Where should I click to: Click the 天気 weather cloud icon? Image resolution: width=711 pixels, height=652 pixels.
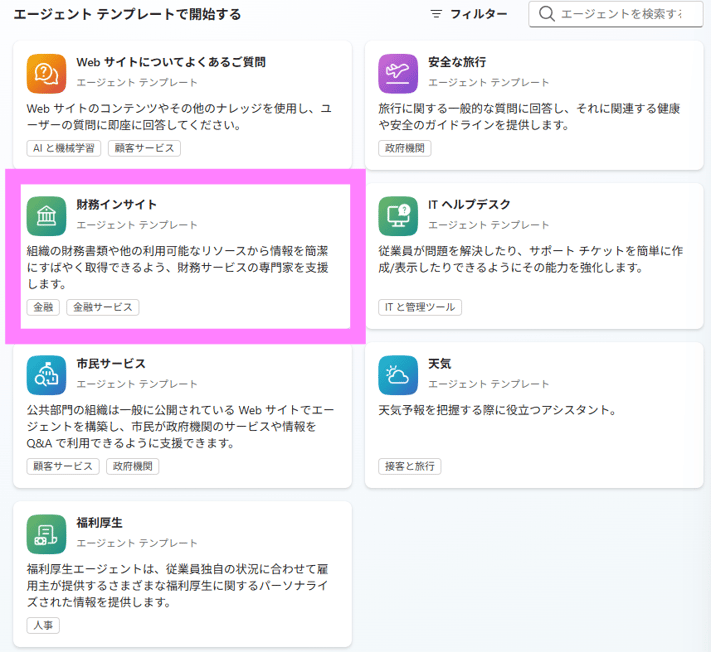398,375
